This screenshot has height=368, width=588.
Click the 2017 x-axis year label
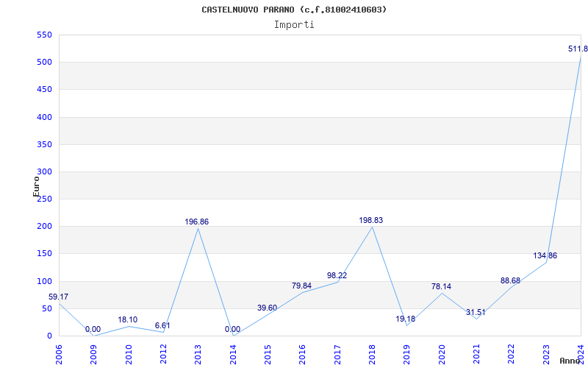click(x=337, y=355)
